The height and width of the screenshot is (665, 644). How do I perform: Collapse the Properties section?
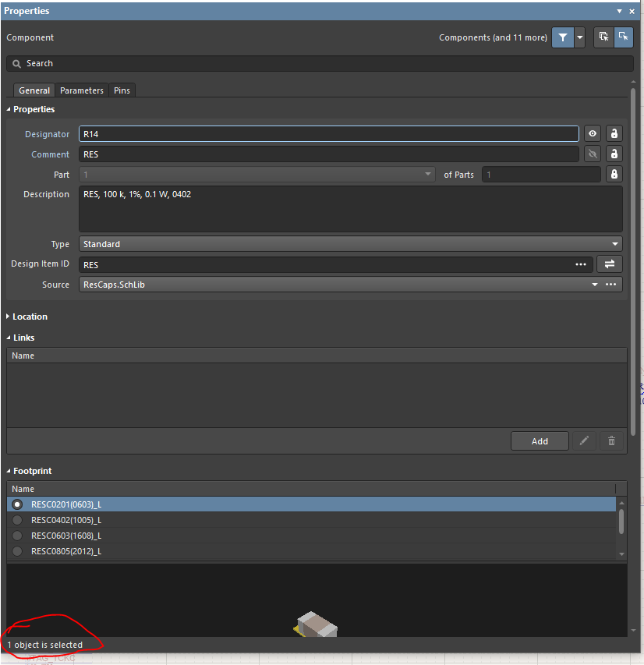(x=8, y=109)
